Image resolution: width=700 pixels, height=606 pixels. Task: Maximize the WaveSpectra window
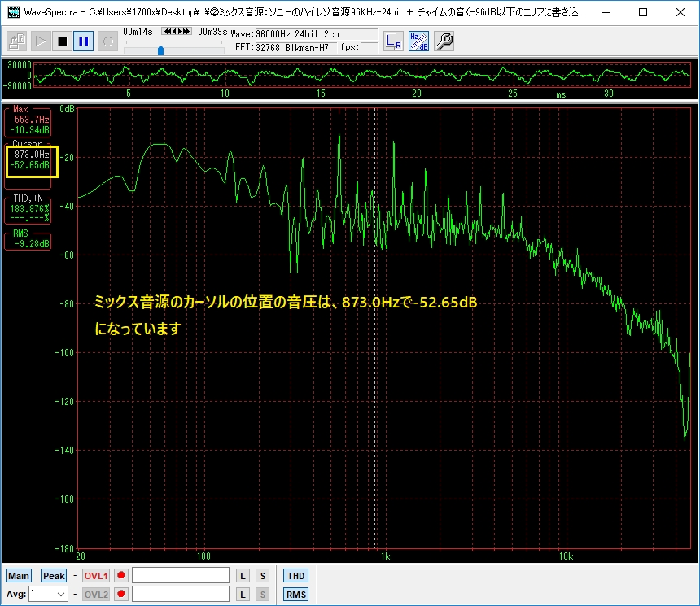click(643, 12)
